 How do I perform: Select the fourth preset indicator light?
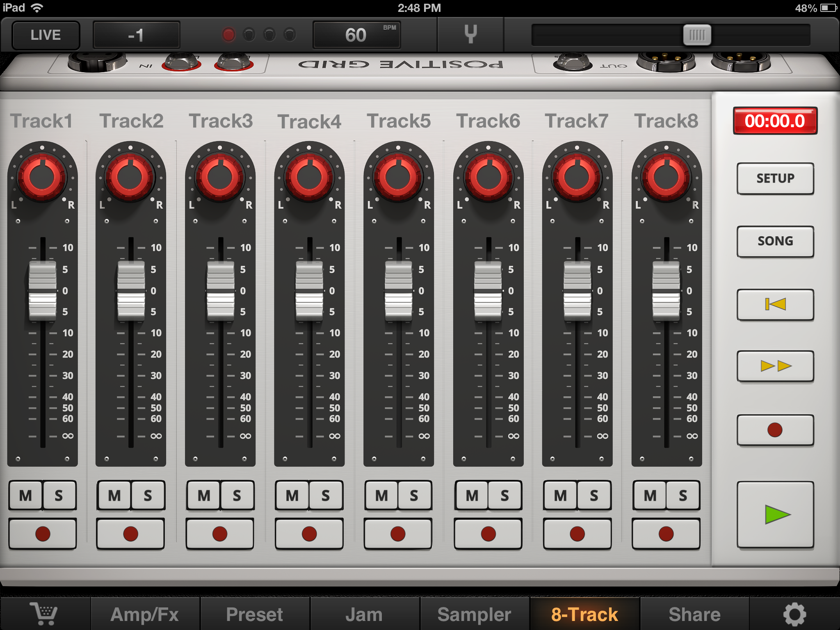pyautogui.click(x=290, y=35)
